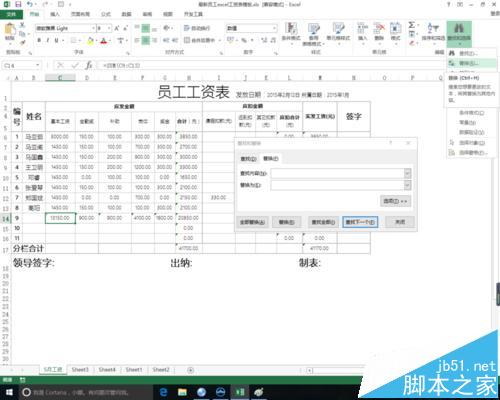Image resolution: width=500 pixels, height=400 pixels.
Task: Toggle middle vertical alignment
Action: (146, 29)
